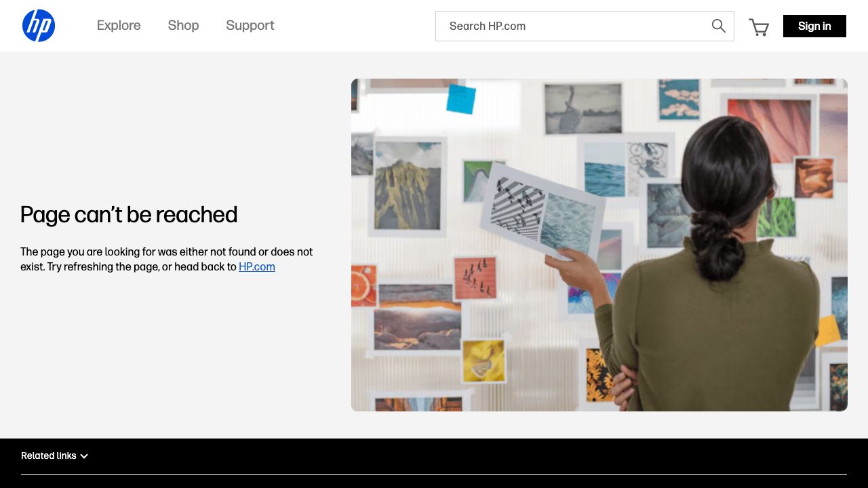Follow the HP.com link in the error message
The height and width of the screenshot is (488, 868).
pos(256,267)
